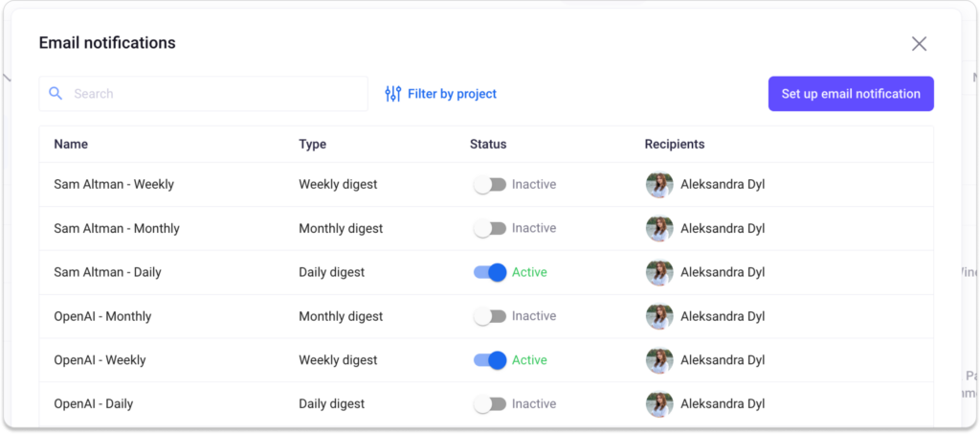
Task: Click the Name column header
Action: tap(71, 145)
